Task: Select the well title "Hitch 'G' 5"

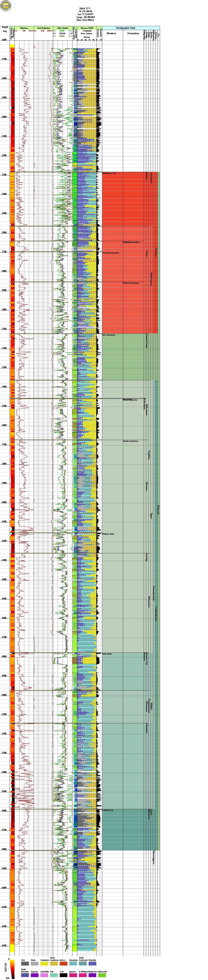Action: (x=85, y=8)
